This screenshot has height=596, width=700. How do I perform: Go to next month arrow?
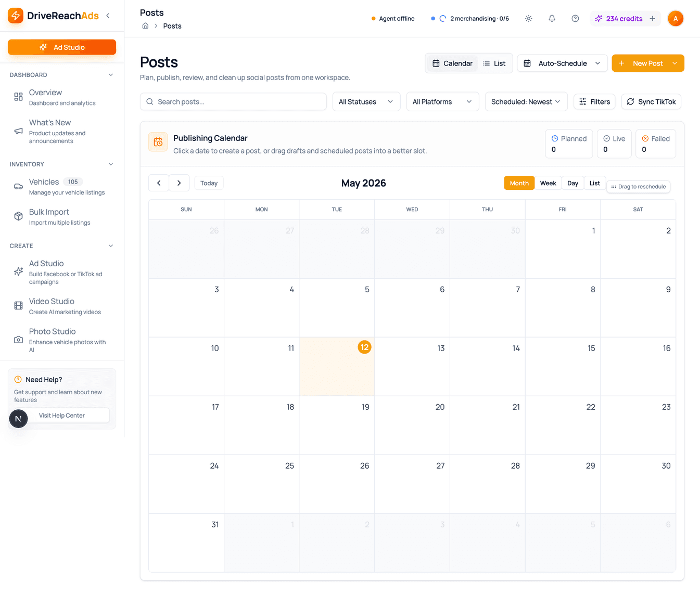coord(179,183)
